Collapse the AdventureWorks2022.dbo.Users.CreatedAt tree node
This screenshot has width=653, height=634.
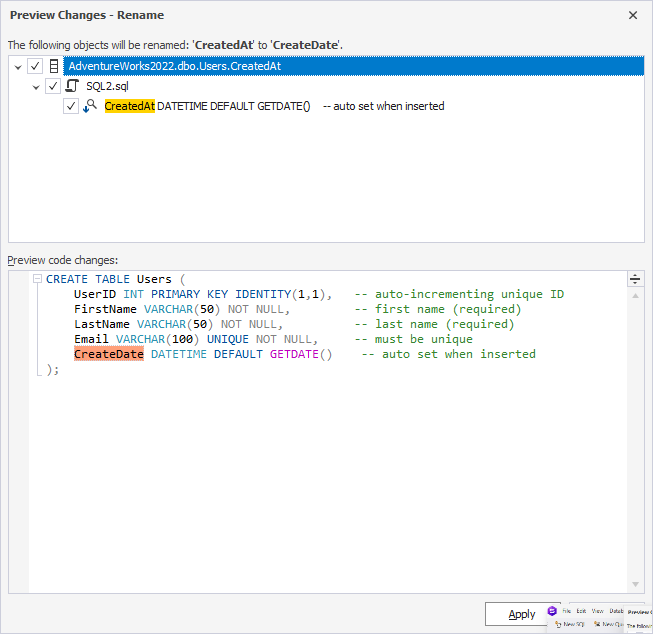(x=19, y=66)
